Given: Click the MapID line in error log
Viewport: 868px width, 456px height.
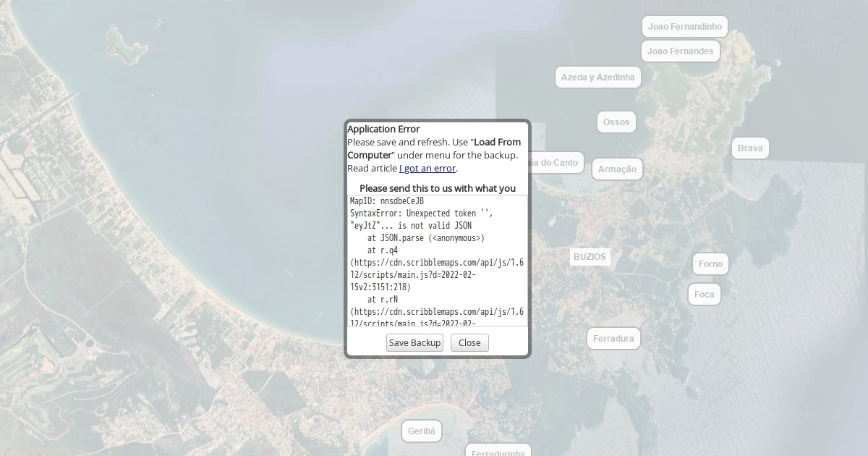Looking at the screenshot, I should click(387, 201).
